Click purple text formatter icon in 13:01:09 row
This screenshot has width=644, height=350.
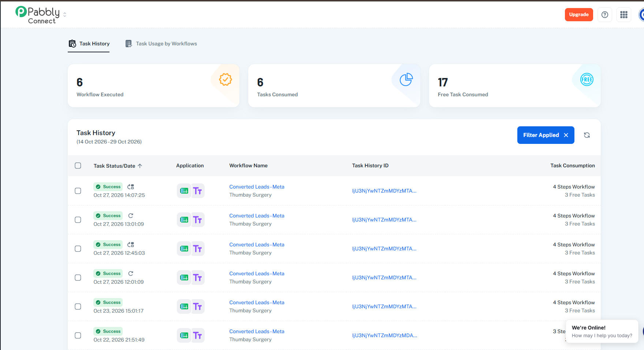(198, 220)
